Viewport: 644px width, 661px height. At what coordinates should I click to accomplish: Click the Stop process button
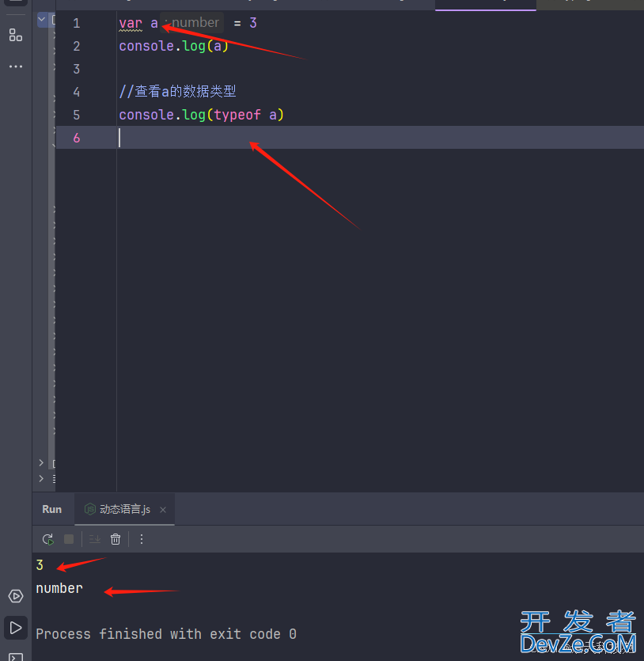point(69,539)
